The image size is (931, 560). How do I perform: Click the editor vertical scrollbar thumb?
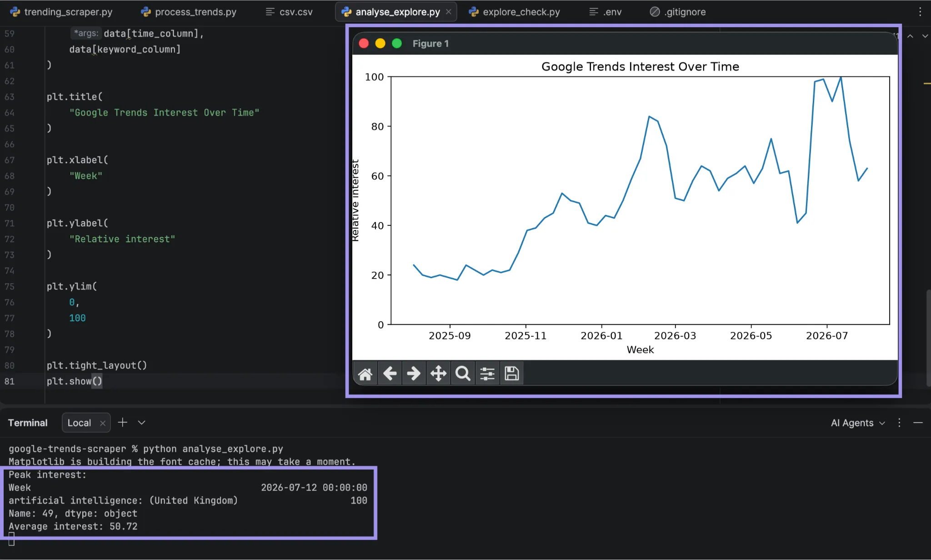click(928, 338)
